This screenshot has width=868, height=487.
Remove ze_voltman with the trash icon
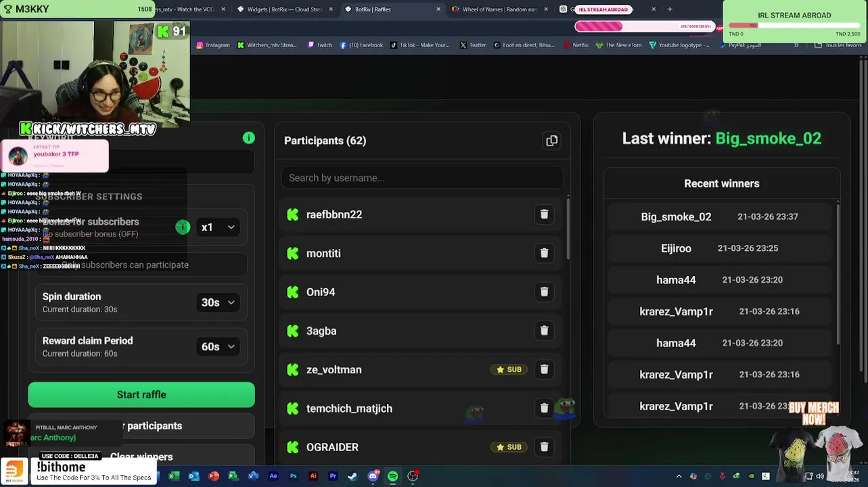tap(544, 369)
